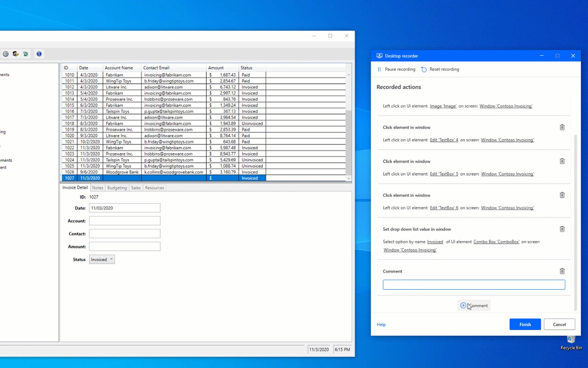Screen dimensions: 588x368
Task: Click the Excel export toolbar icon
Action: [x=26, y=54]
